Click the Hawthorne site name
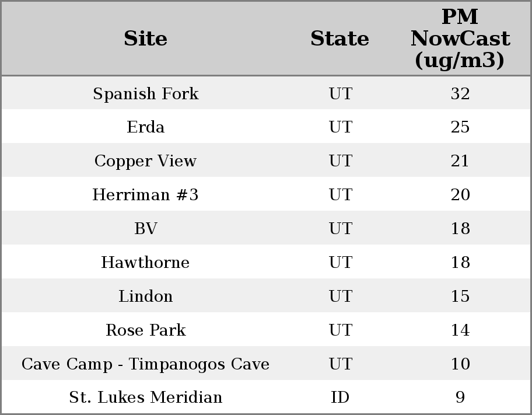The image size is (532, 415). click(146, 263)
